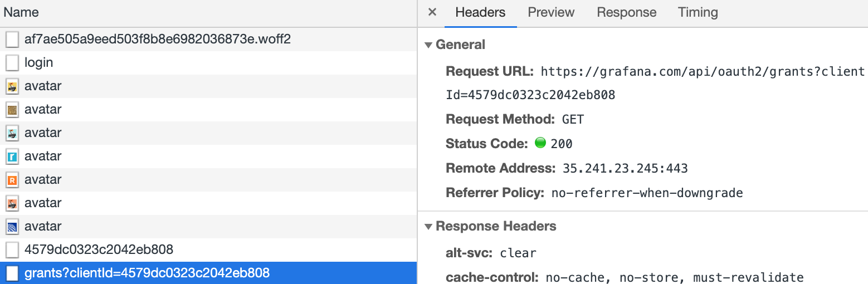The height and width of the screenshot is (284, 868).
Task: Click the file icon beside the login request
Action: click(12, 63)
